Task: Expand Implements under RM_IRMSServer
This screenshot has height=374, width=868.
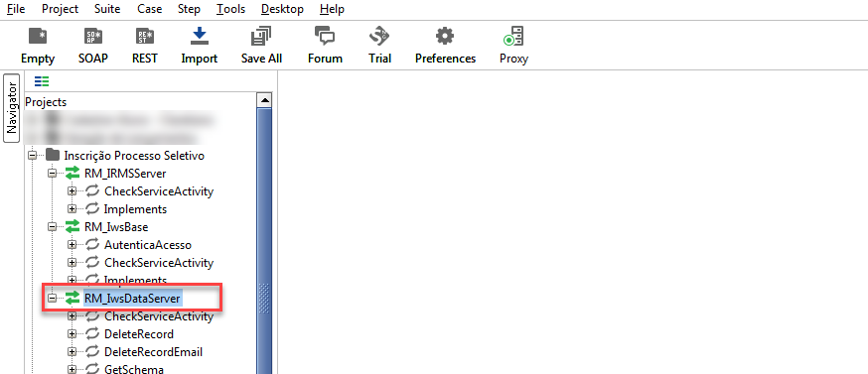Action: tap(72, 209)
